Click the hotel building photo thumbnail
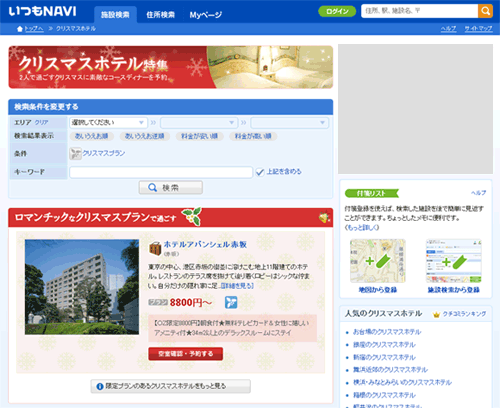 (x=82, y=287)
